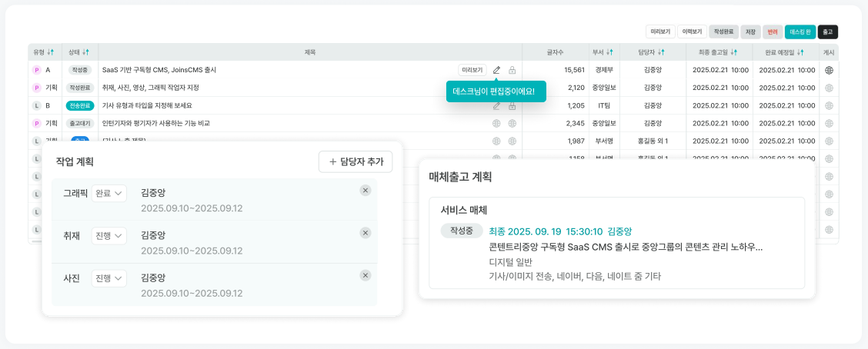The image size is (868, 349).
Task: Click the globe publish icon in row A
Action: point(829,70)
